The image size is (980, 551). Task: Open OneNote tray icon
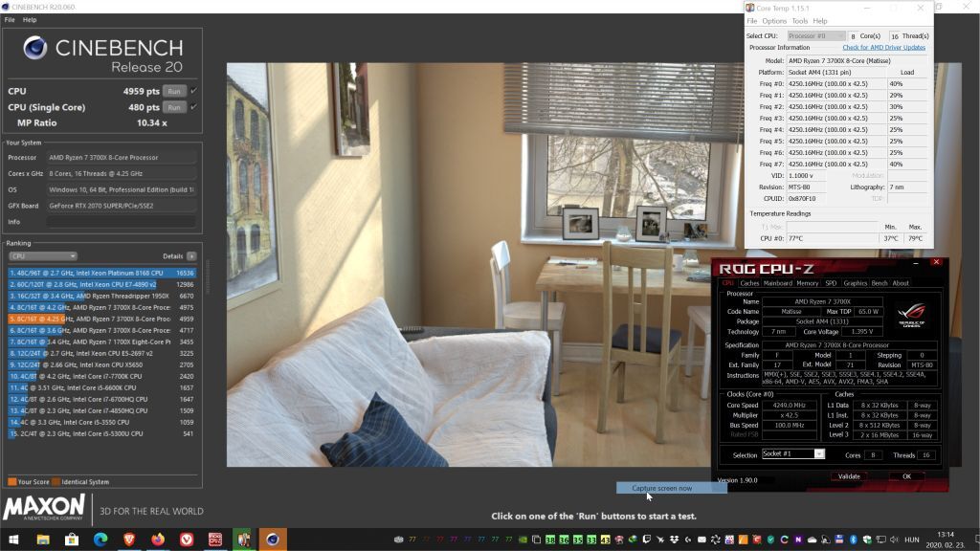(x=798, y=540)
